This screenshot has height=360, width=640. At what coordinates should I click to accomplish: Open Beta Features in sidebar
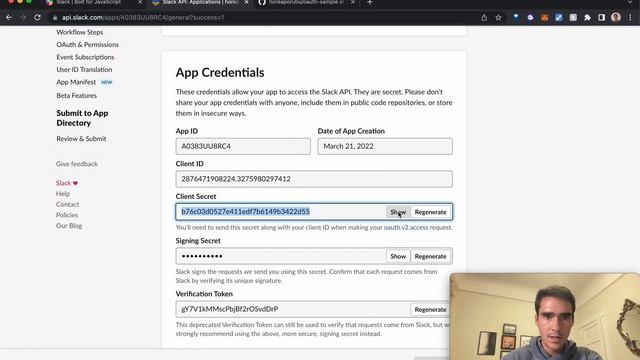pyautogui.click(x=76, y=96)
